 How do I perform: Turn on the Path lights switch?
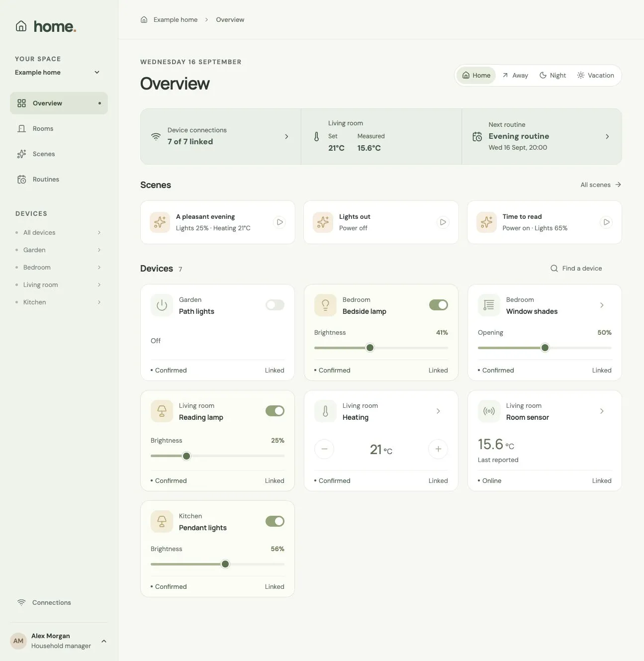click(275, 305)
